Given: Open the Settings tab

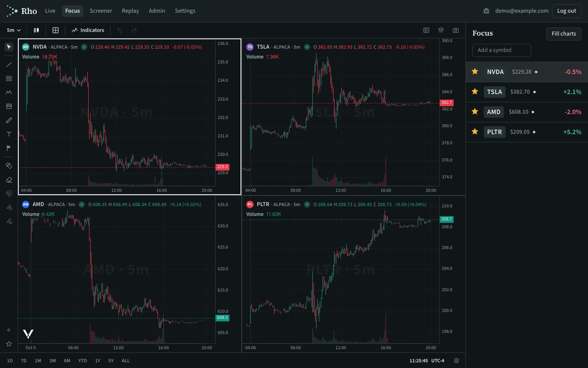Looking at the screenshot, I should point(185,11).
